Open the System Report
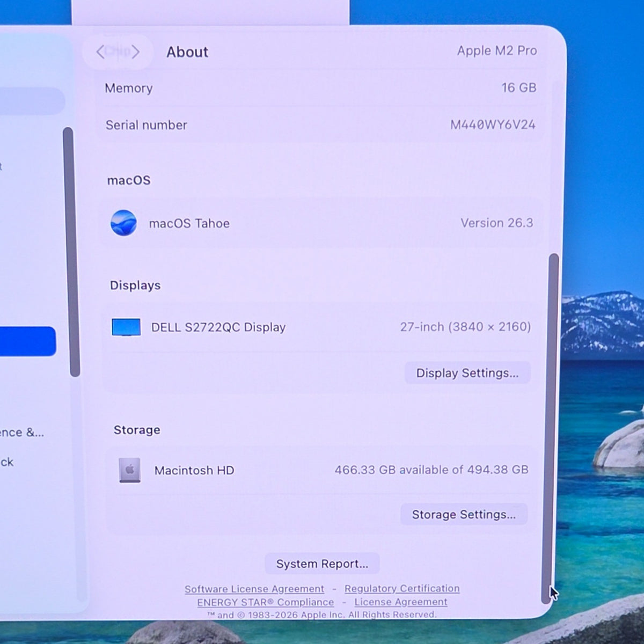 (x=322, y=563)
